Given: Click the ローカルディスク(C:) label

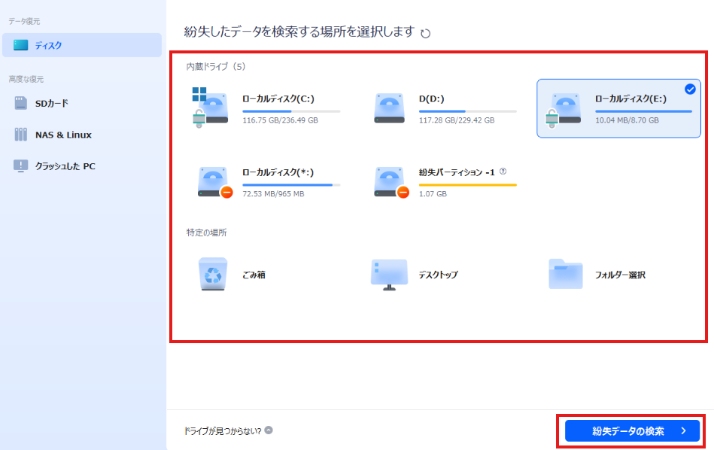Looking at the screenshot, I should [x=278, y=99].
